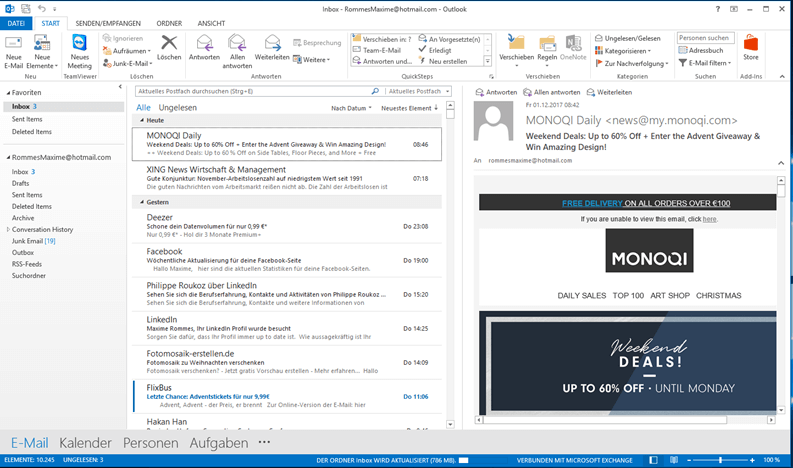Open the Regeln rules menu
This screenshot has height=468, width=793.
[547, 52]
